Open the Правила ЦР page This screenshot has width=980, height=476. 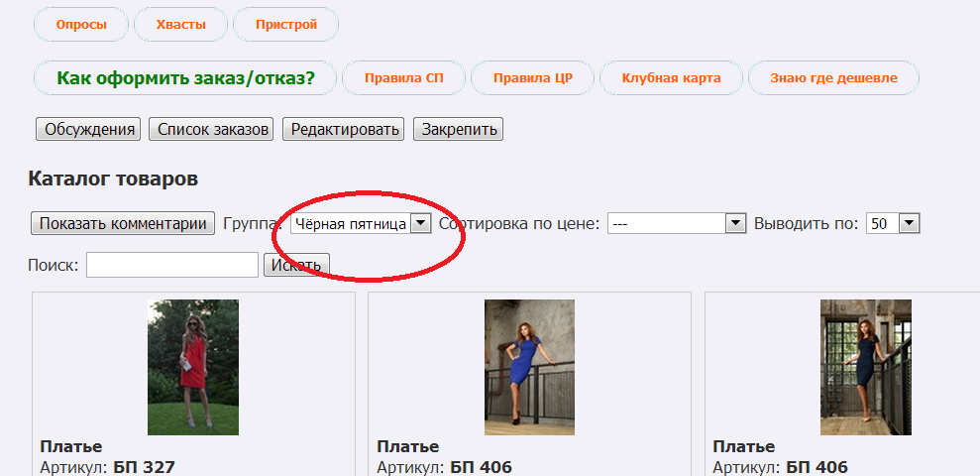click(x=533, y=77)
